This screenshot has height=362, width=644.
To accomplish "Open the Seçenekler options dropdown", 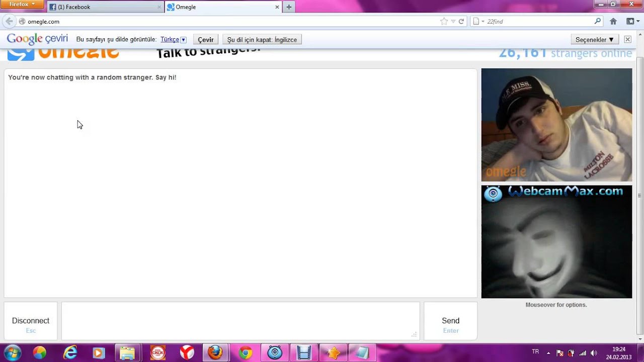I will [595, 40].
